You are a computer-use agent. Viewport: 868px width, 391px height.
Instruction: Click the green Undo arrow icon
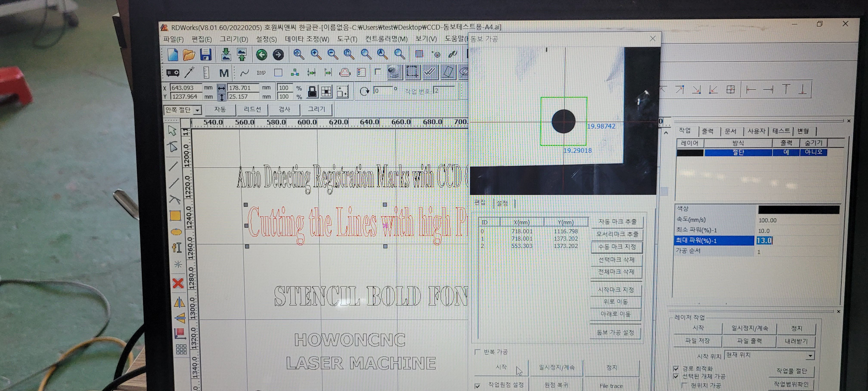click(x=262, y=55)
